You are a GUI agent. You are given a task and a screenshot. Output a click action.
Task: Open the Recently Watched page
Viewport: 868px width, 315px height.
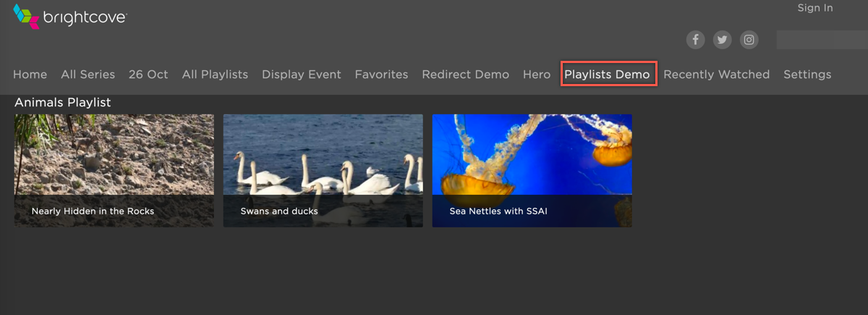pyautogui.click(x=716, y=75)
